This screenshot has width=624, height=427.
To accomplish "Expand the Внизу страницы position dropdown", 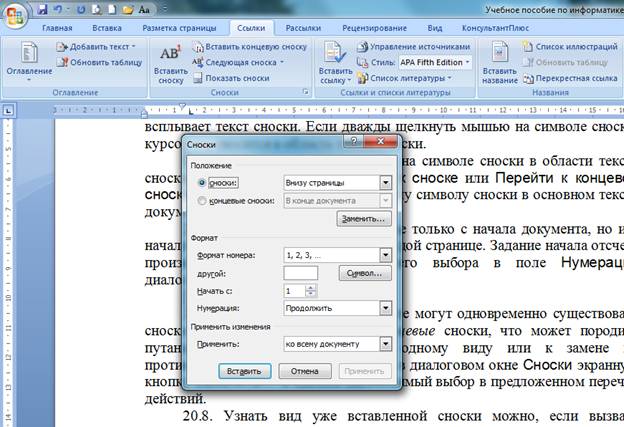I will [384, 183].
